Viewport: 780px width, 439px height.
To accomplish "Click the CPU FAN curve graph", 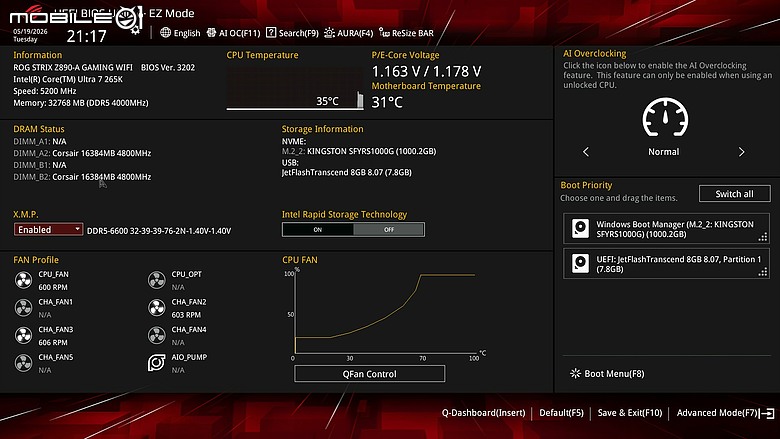I will pyautogui.click(x=385, y=313).
